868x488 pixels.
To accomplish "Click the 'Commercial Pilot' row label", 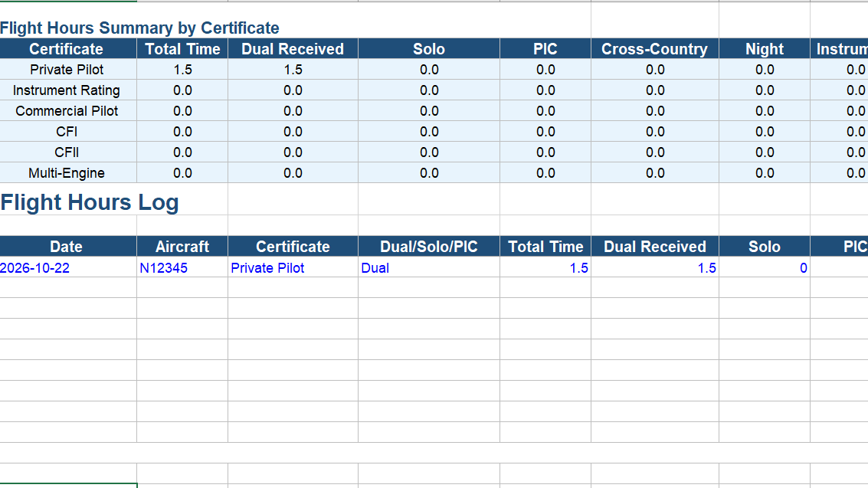I will coord(67,110).
